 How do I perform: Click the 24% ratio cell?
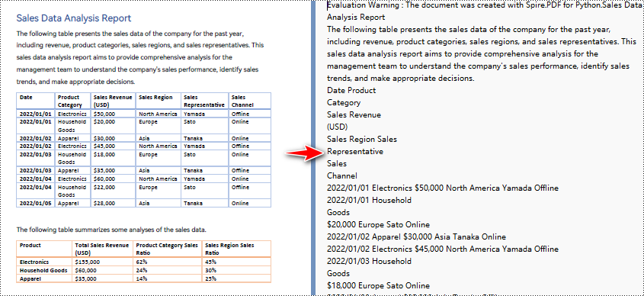[168, 270]
